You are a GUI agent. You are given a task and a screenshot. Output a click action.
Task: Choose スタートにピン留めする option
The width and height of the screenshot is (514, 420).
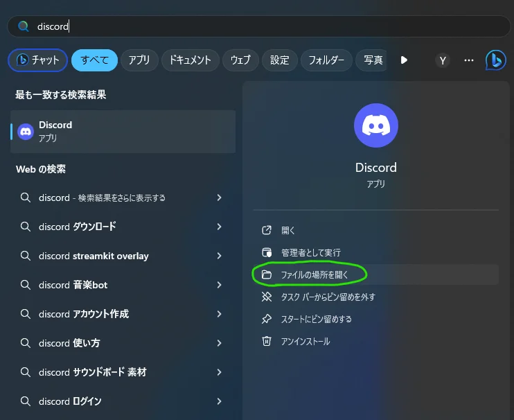tap(376, 319)
